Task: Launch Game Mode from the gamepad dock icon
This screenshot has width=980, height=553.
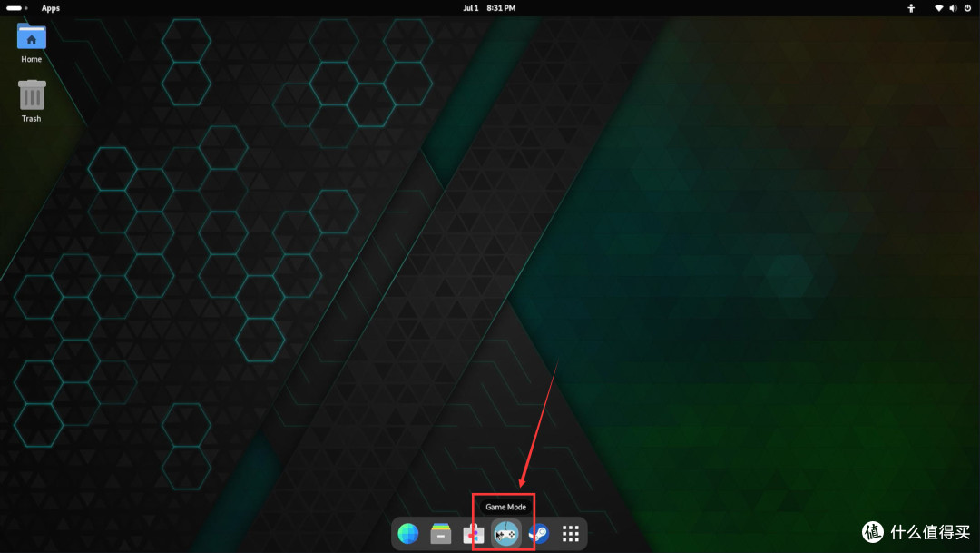Action: pyautogui.click(x=505, y=534)
